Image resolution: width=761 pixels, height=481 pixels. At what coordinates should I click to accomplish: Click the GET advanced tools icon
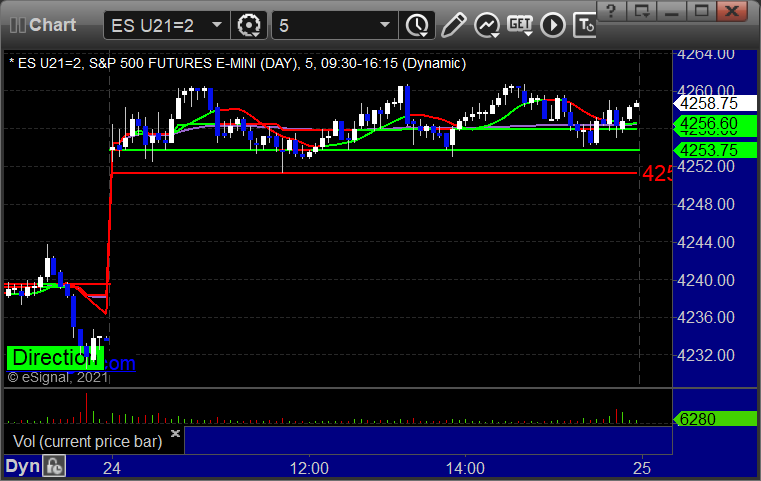[520, 25]
